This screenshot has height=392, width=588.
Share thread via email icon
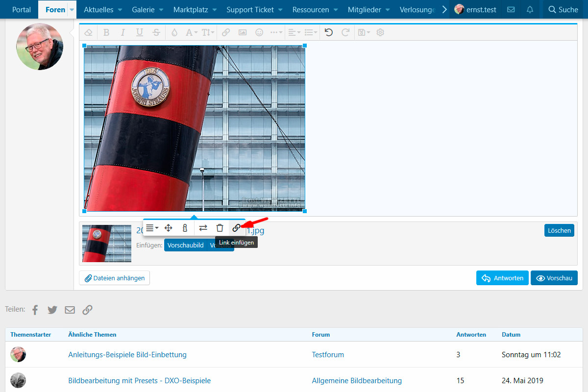coord(70,310)
